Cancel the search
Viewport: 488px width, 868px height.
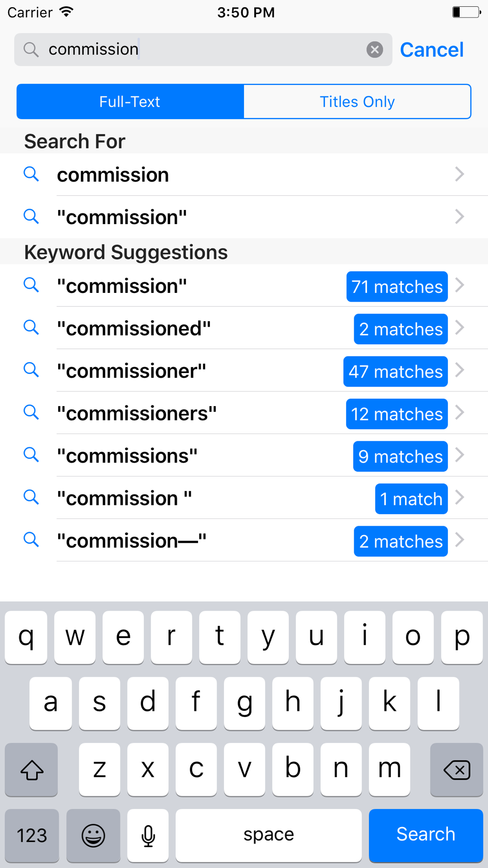(432, 50)
